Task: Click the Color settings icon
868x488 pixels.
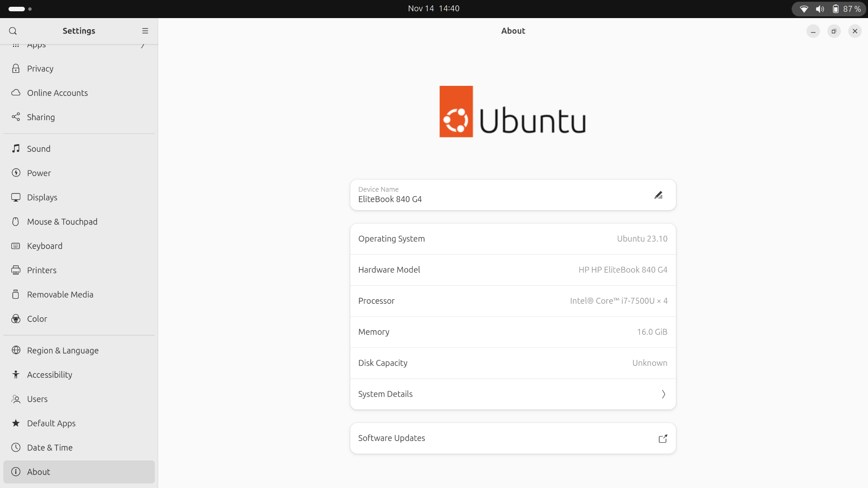Action: tap(16, 319)
